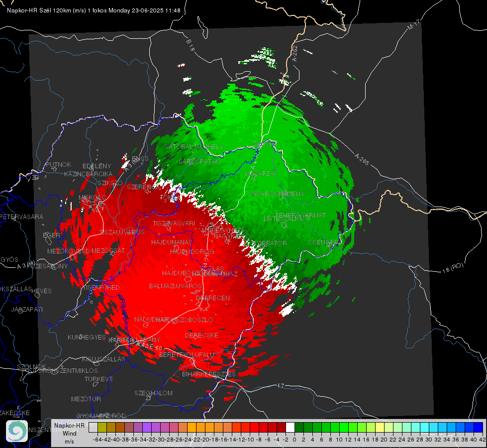This screenshot has height=448, width=487.
Task: Click the EDELENY town label
Action: [97, 166]
